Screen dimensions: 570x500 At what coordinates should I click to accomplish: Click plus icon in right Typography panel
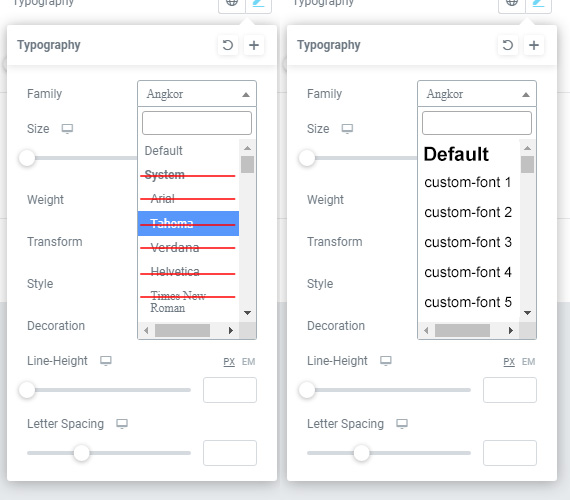534,45
